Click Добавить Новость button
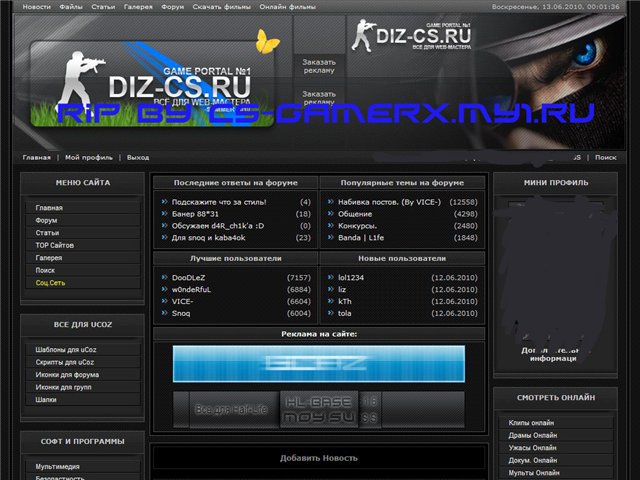The width and height of the screenshot is (640, 480). 319,458
